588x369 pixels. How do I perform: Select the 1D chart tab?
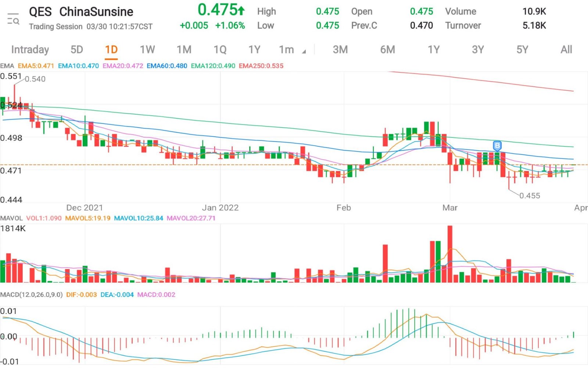111,50
